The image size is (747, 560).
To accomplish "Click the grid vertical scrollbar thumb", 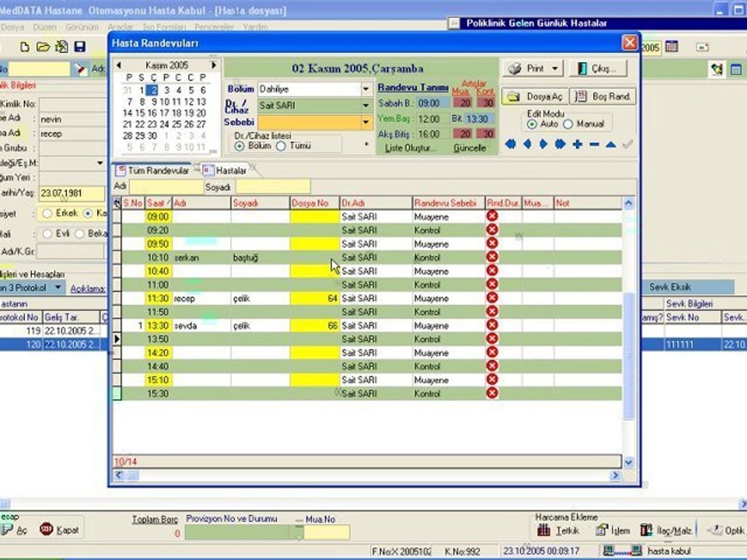I will tap(629, 356).
